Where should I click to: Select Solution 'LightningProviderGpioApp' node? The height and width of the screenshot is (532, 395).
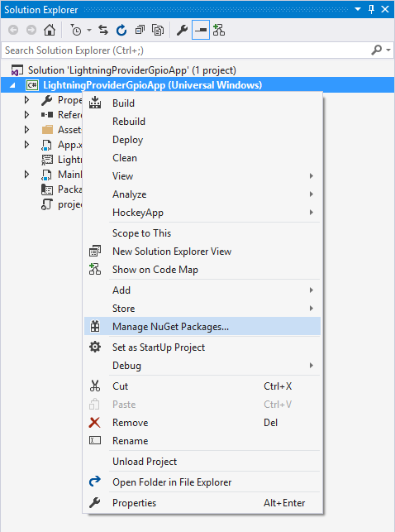click(x=132, y=70)
